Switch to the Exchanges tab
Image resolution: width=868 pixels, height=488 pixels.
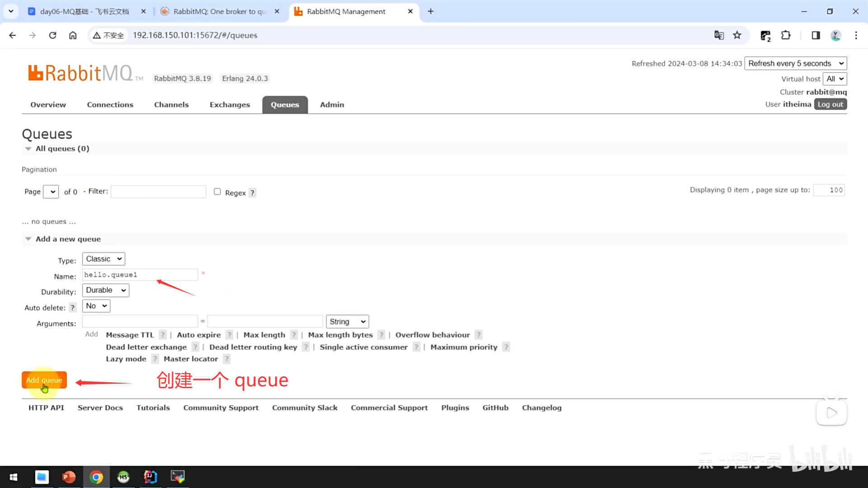coord(230,105)
